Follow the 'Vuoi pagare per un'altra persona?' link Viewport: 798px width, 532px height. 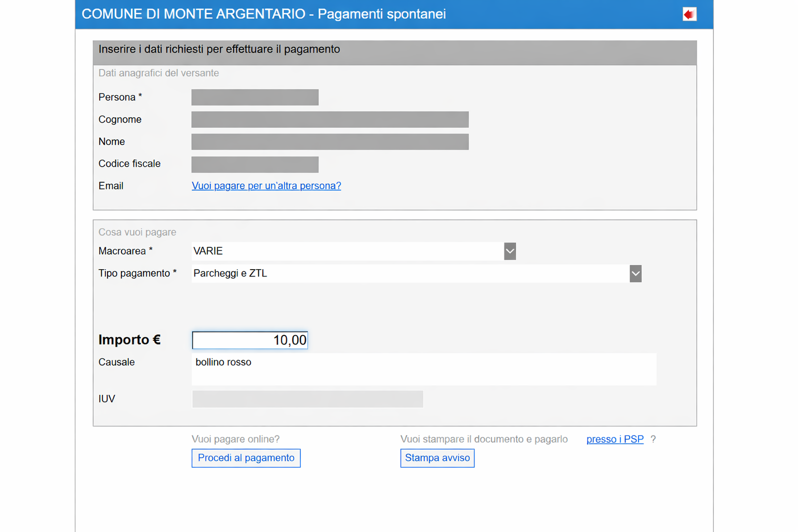point(266,186)
